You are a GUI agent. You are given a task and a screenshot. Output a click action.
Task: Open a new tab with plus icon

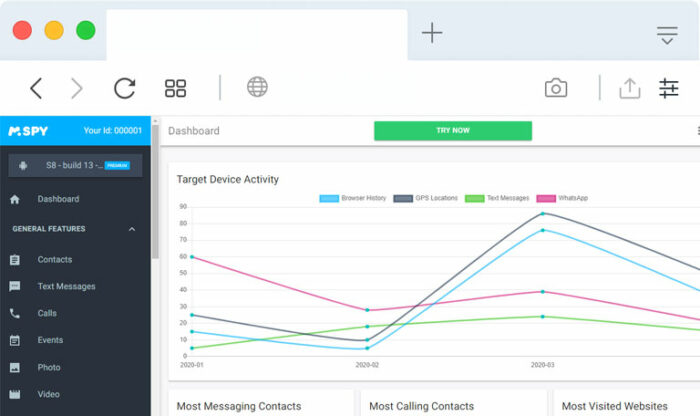tap(432, 33)
